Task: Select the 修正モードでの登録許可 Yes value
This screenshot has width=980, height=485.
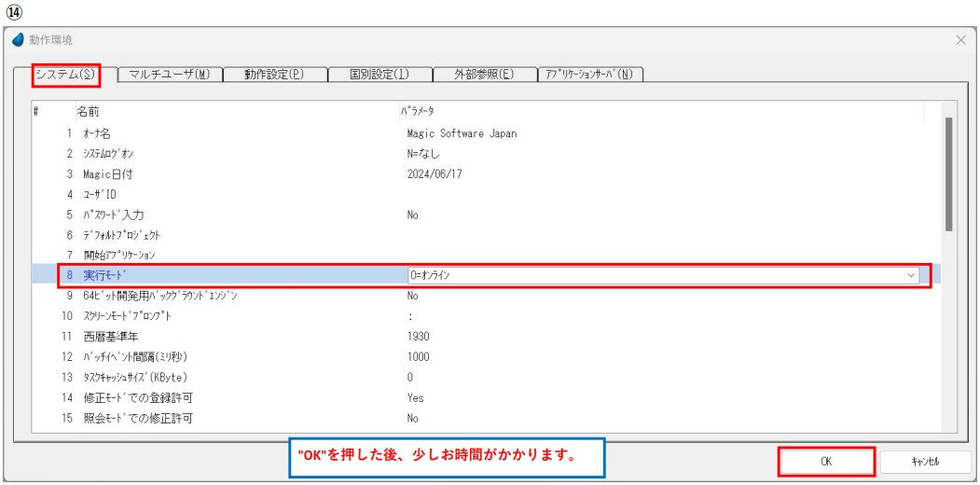Action: pyautogui.click(x=416, y=397)
